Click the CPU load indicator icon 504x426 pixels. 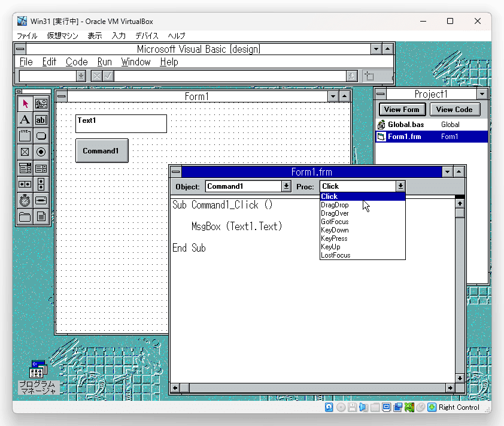coord(409,407)
